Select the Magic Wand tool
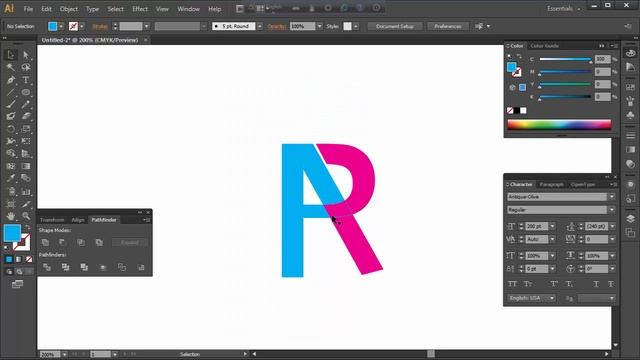Viewport: 640px width, 360px height. [11, 67]
